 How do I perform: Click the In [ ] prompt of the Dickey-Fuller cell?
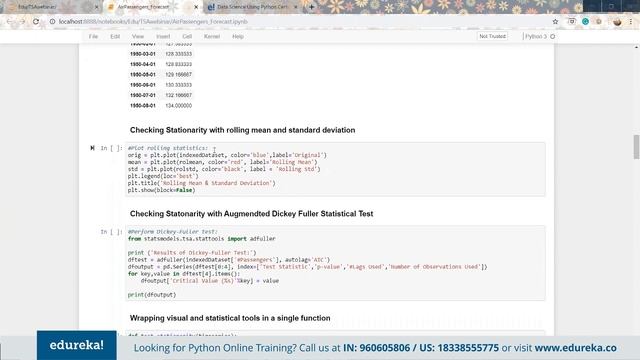(111, 231)
